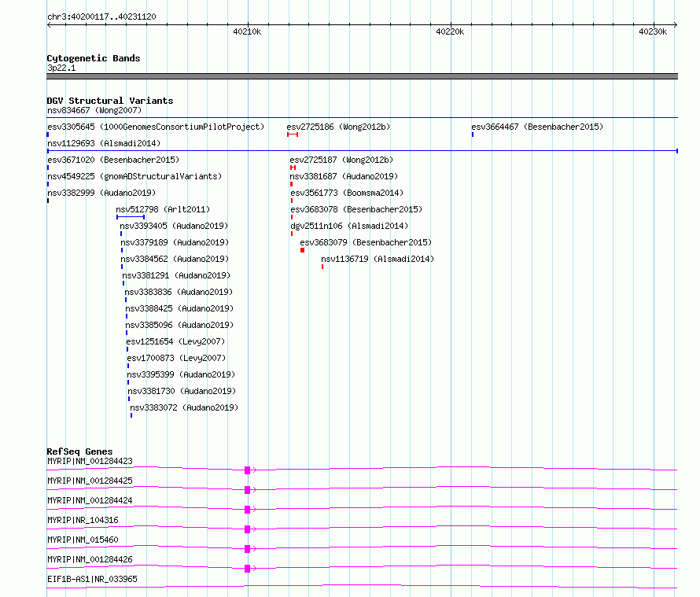Click the 3p22.1 band label
The image size is (700, 597).
pos(61,68)
